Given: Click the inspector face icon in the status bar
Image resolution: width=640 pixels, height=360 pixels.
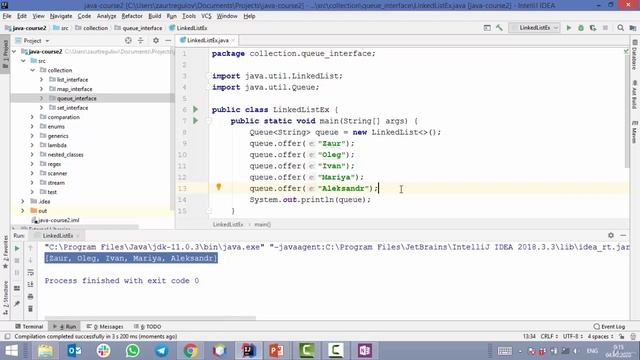Looking at the screenshot, I should coord(633,336).
